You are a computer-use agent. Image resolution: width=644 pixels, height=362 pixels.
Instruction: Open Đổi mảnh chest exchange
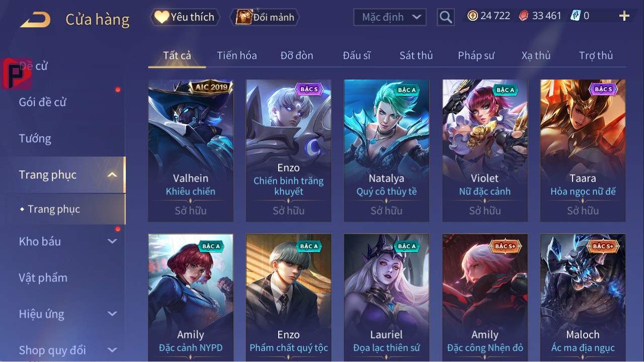coord(265,17)
